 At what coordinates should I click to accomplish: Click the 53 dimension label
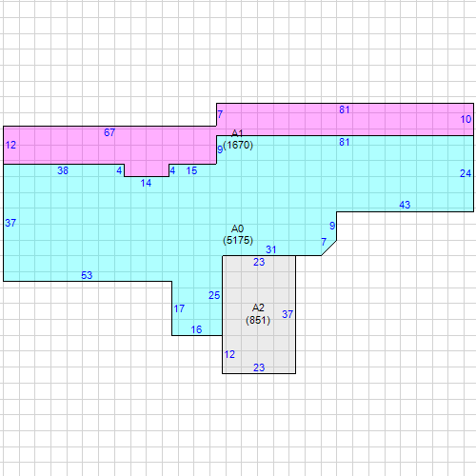pyautogui.click(x=87, y=275)
